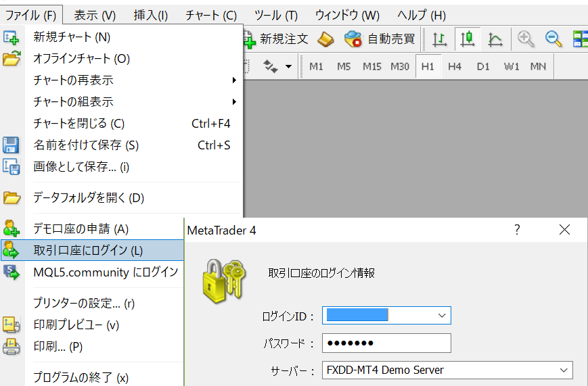Open the ウィンドウ (W) menu
Screen dimensions: 588x386
point(347,16)
